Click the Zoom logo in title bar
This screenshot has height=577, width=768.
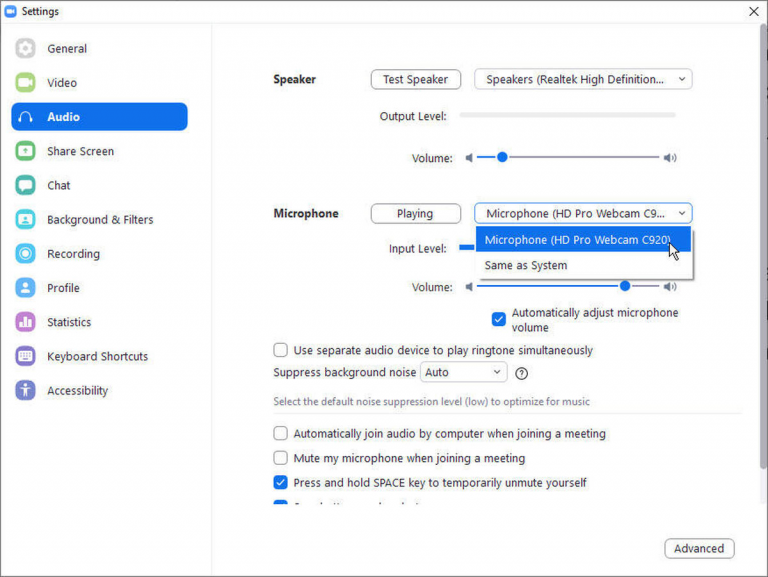pyautogui.click(x=10, y=11)
